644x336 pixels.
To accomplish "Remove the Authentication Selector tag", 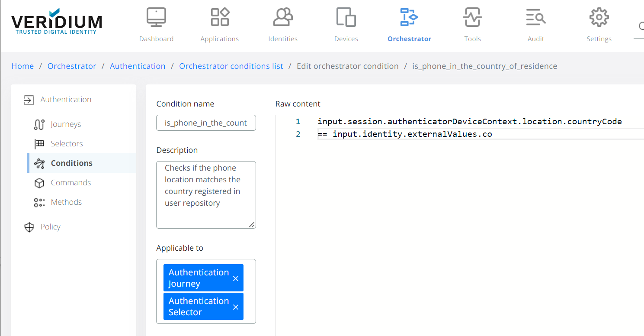I will click(236, 307).
